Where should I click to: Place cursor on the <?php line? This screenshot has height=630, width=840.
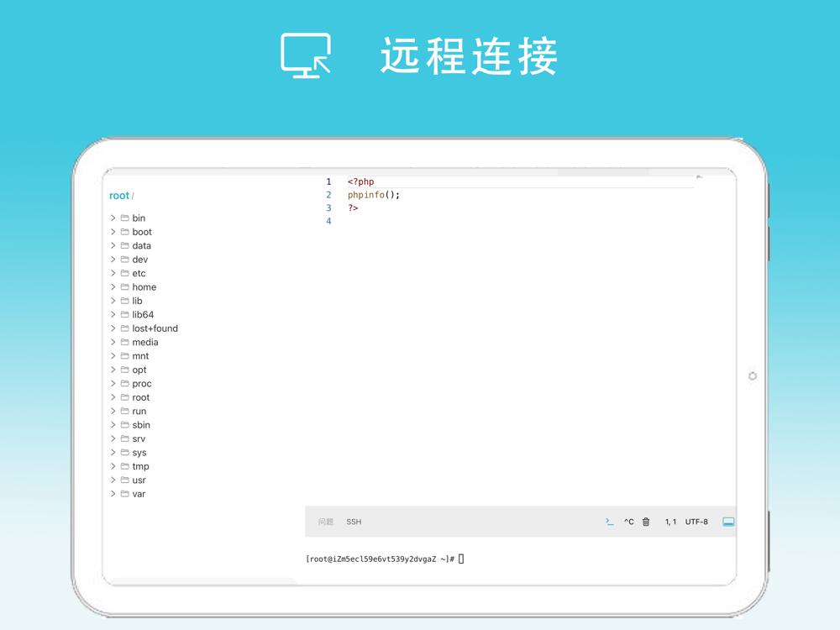click(x=360, y=181)
